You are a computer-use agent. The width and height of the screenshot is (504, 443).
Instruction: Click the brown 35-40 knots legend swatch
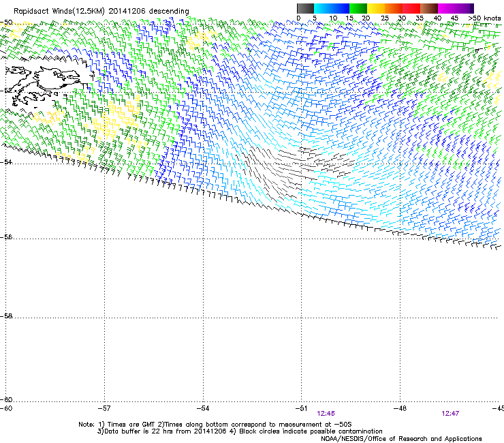(429, 8)
